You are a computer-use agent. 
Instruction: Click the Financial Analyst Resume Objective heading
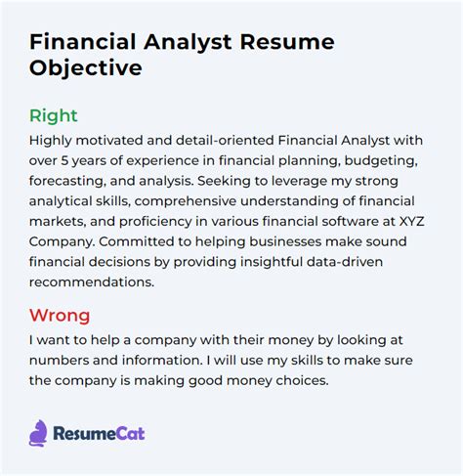182,55
